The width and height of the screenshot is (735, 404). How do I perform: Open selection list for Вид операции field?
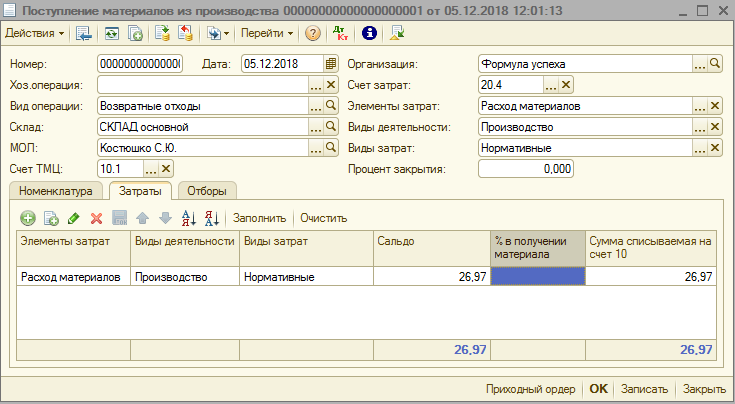click(315, 106)
